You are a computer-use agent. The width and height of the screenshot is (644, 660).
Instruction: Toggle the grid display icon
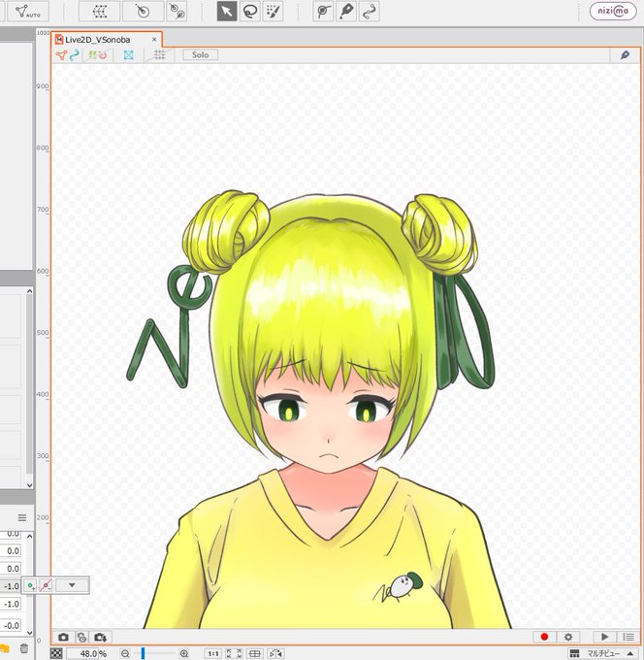[159, 55]
